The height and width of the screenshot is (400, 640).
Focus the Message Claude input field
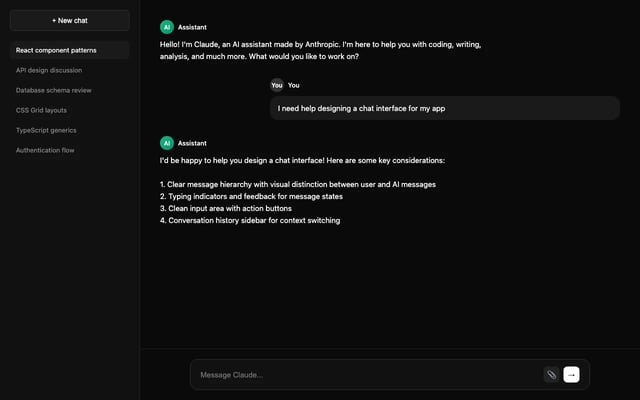point(369,375)
